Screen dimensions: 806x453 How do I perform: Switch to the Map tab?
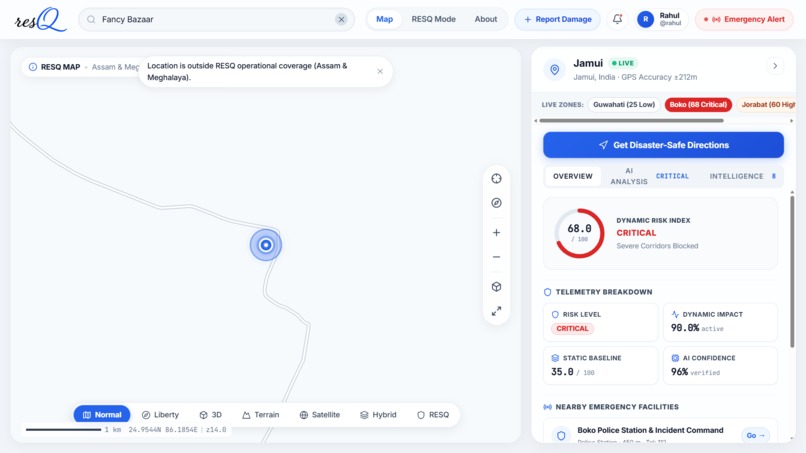[x=384, y=19]
